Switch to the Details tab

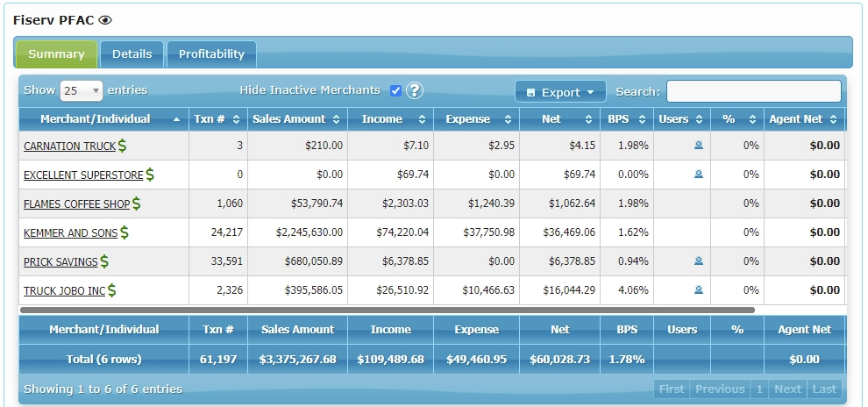(x=132, y=54)
